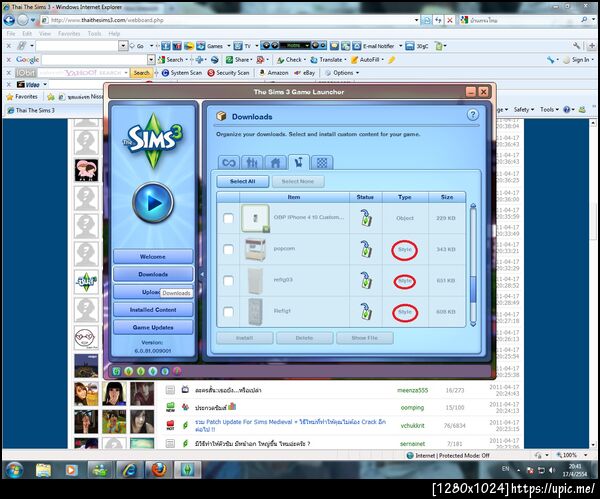
Task: Open the Options dropdown in toolbar
Action: (342, 73)
